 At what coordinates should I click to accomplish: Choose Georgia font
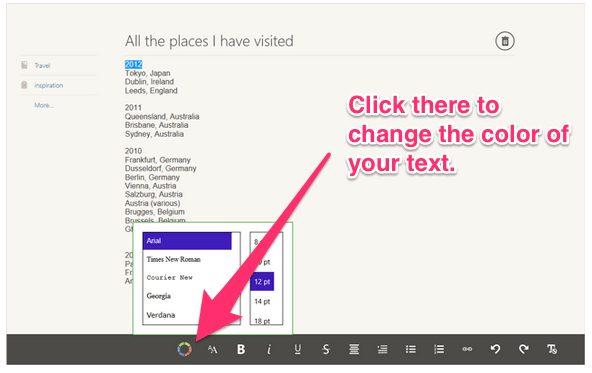(159, 296)
